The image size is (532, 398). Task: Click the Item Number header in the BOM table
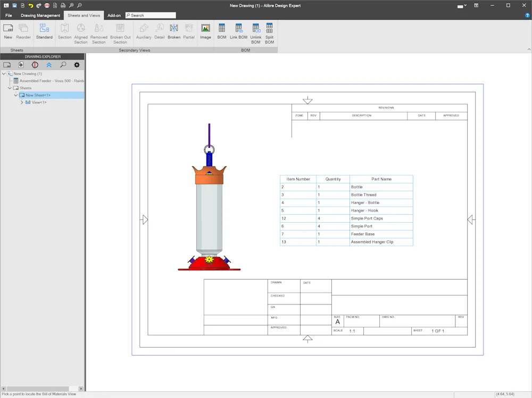[298, 179]
